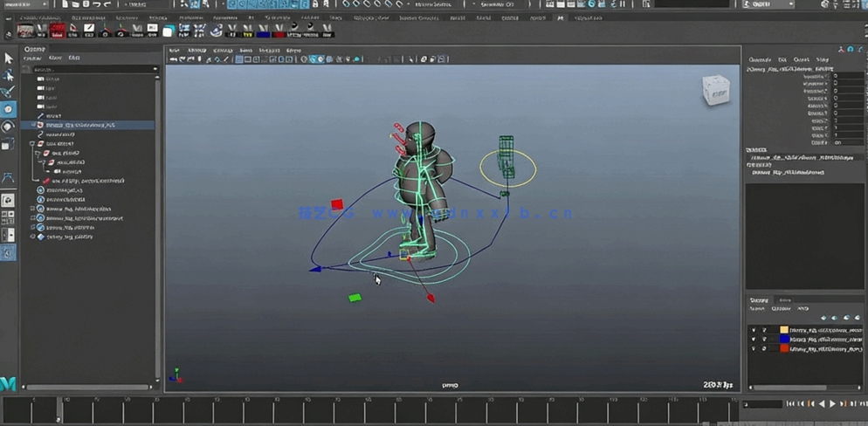868x426 pixels.
Task: Click the highlighted circular tool in the left toolbox
Action: 8,110
